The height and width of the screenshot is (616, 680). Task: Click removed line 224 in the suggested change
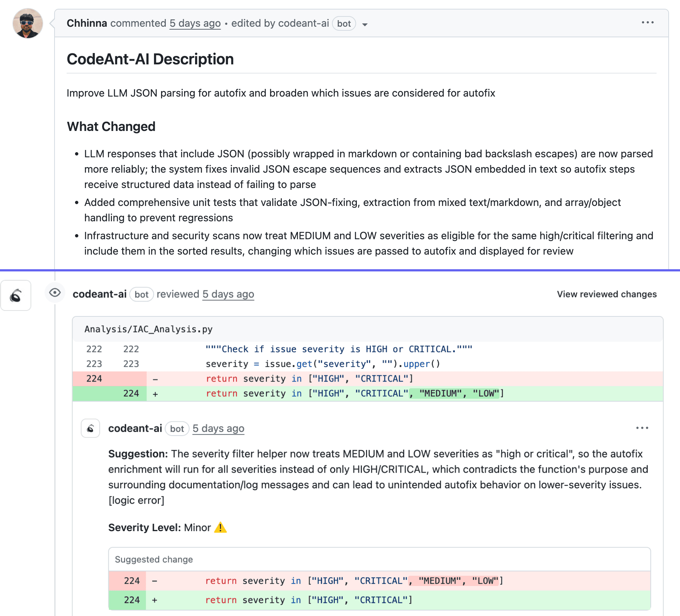pyautogui.click(x=380, y=581)
